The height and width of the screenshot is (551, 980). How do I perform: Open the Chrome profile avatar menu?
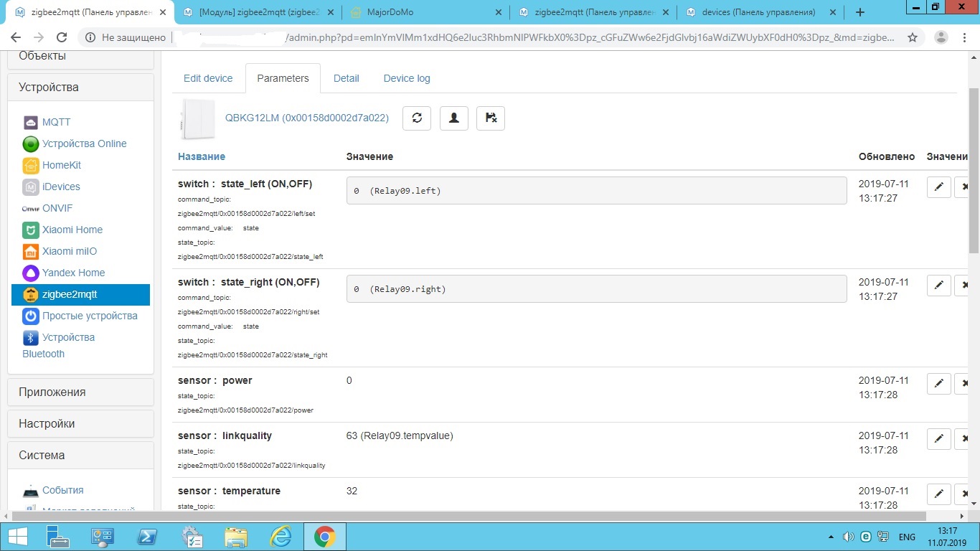(942, 37)
